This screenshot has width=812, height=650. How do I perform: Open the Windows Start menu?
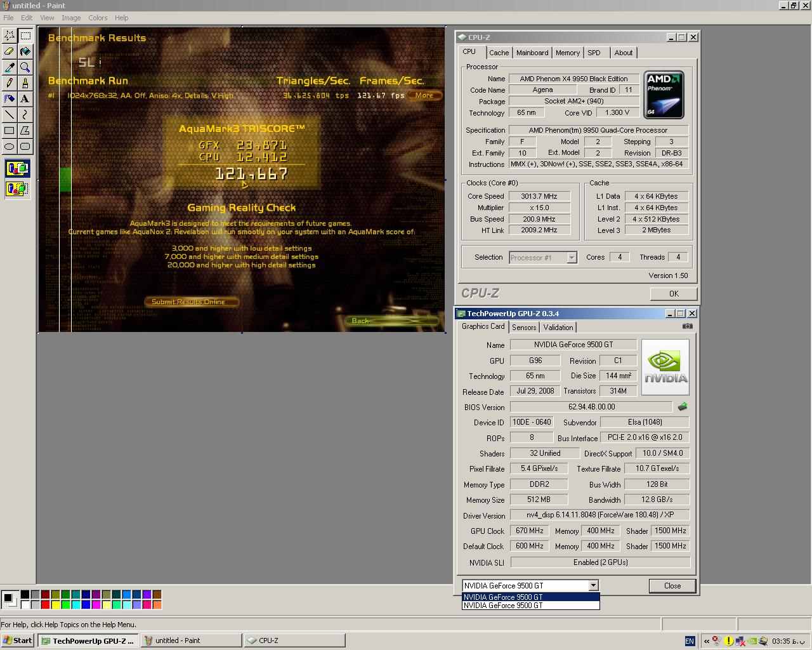click(18, 640)
